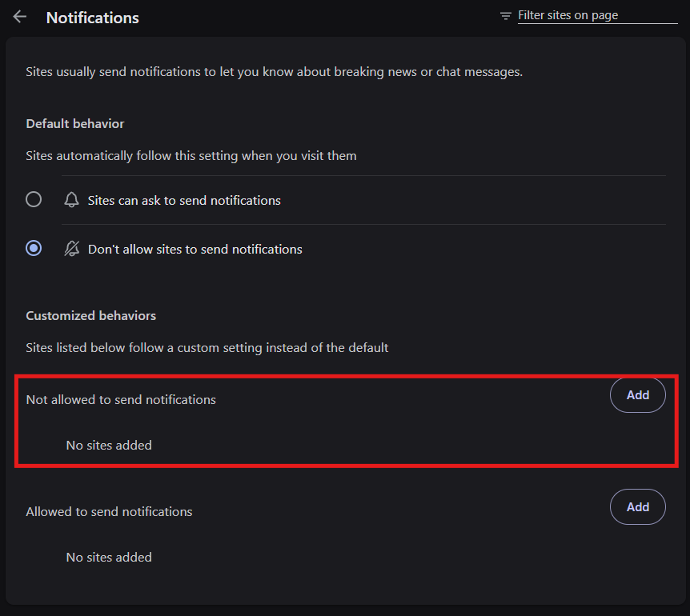Click 'Sites listed below follow a custom setting' text
Viewport: 690px width, 616px height.
coord(207,348)
